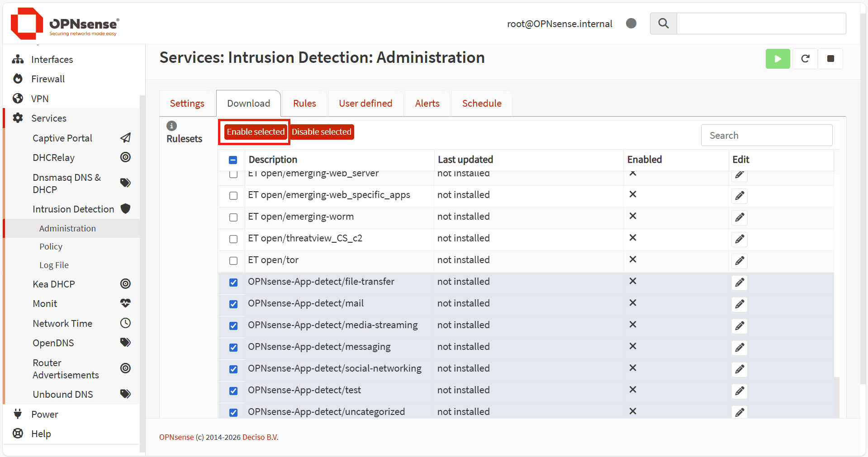Open the Deciso B.V. footer link

[x=260, y=437]
